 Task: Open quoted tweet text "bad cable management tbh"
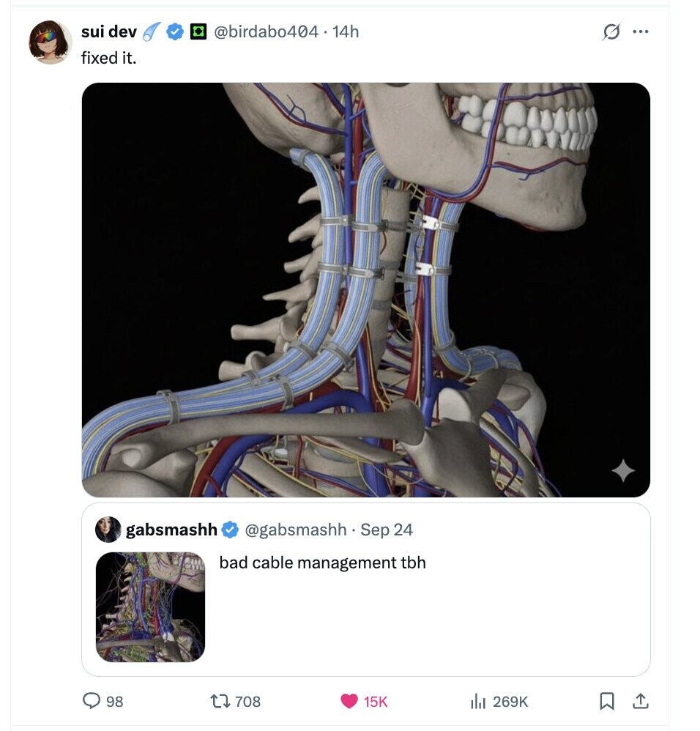click(322, 563)
